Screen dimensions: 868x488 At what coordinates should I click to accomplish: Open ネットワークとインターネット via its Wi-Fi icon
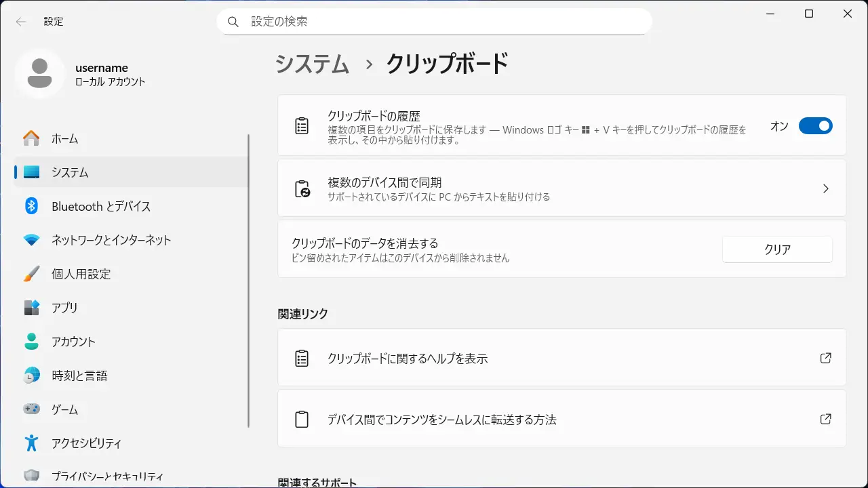coord(31,240)
